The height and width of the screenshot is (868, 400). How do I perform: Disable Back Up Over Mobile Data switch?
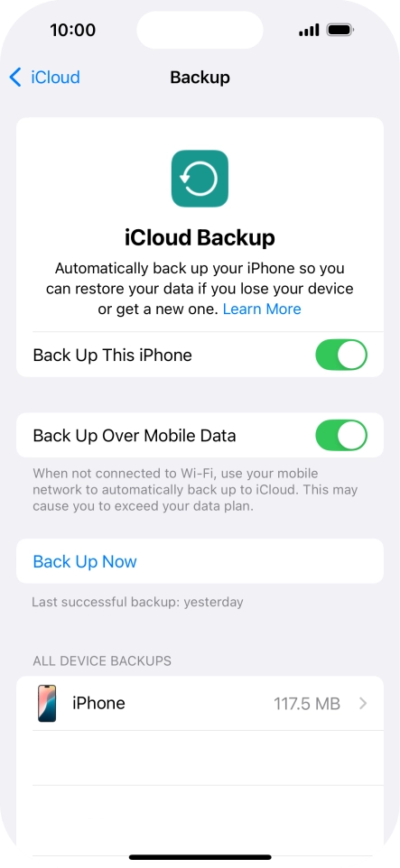[341, 435]
